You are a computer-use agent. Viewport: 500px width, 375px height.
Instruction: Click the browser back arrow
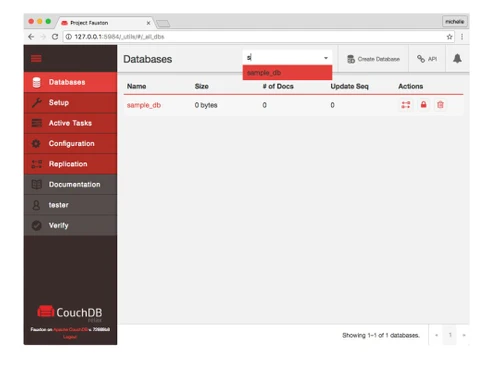pyautogui.click(x=31, y=37)
